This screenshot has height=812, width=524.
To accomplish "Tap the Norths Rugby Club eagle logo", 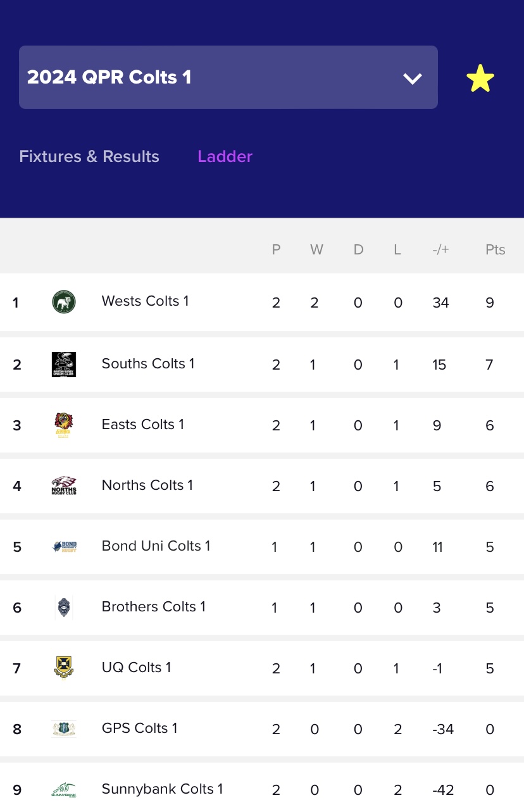I will 64,485.
